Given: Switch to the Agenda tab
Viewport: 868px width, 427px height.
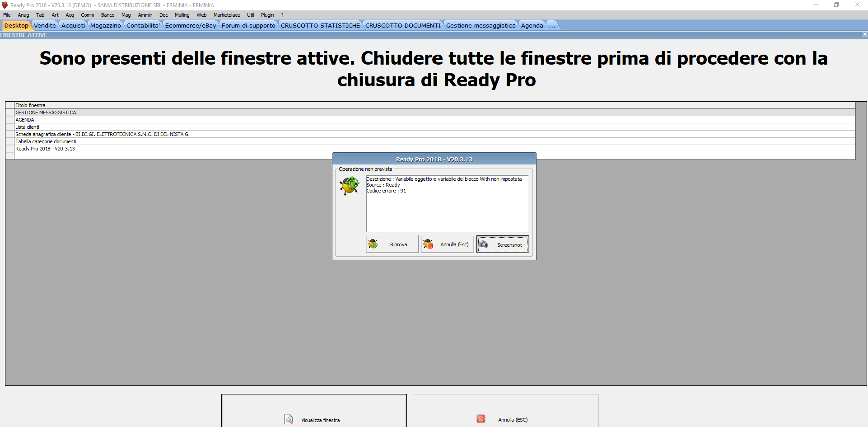Looking at the screenshot, I should coord(532,25).
